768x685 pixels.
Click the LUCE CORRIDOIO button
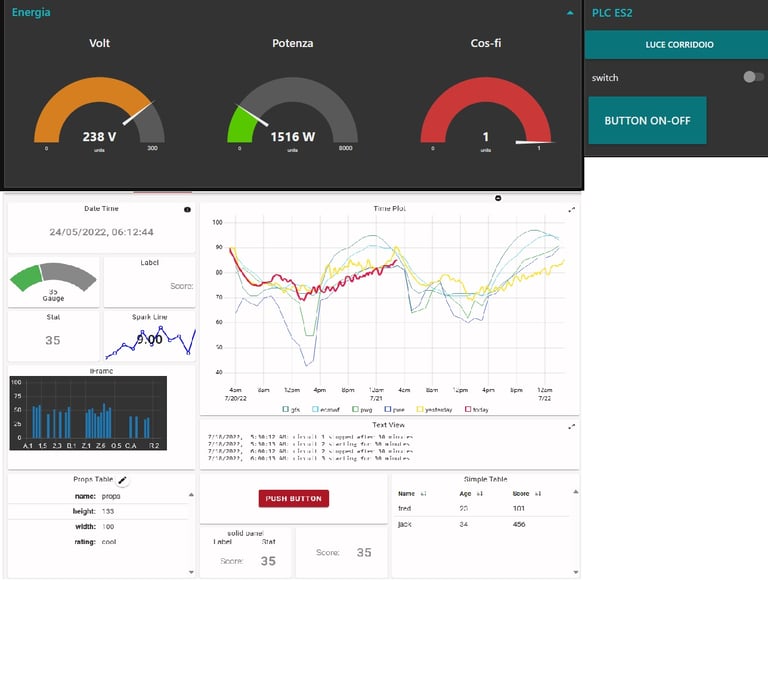[678, 45]
